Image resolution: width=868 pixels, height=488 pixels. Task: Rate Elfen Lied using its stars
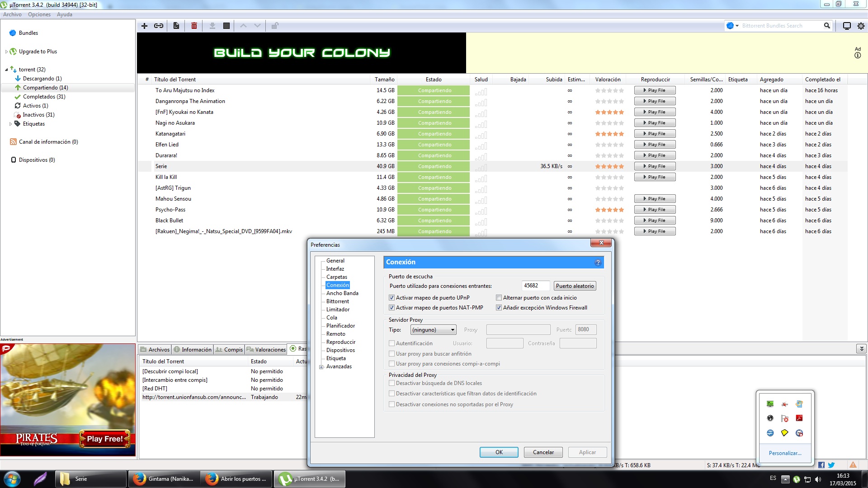pos(609,145)
